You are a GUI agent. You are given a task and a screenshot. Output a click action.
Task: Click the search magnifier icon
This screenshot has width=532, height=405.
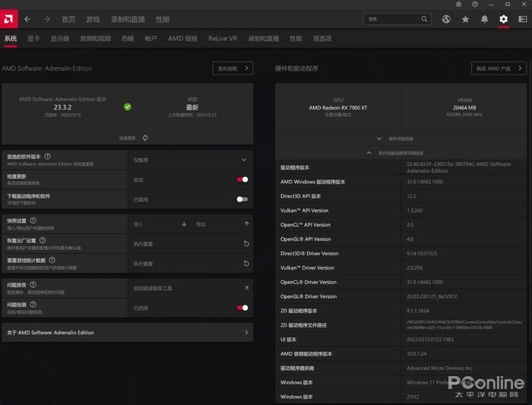(x=424, y=19)
